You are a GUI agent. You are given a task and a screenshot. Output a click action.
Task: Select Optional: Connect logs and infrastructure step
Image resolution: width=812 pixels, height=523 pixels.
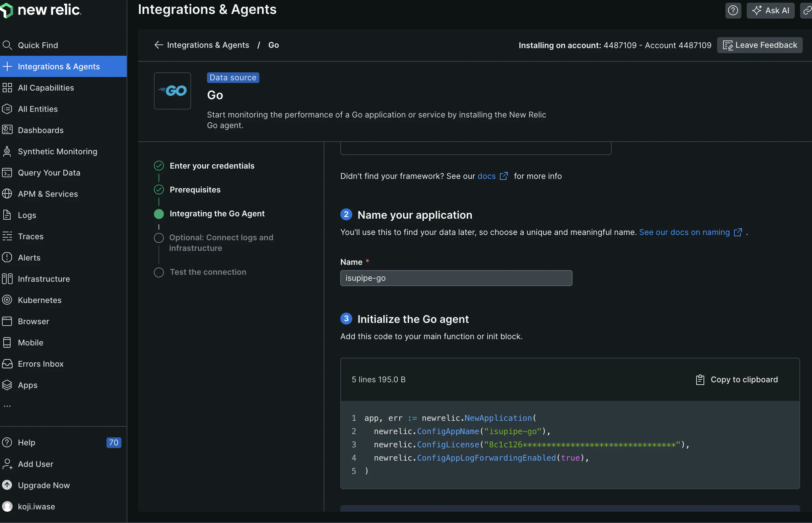coord(221,243)
